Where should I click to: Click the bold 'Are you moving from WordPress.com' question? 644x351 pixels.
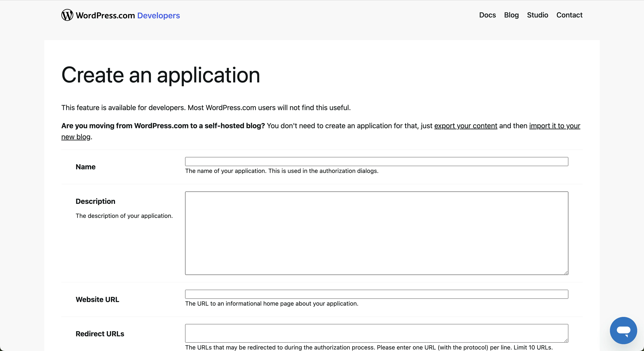pyautogui.click(x=163, y=125)
